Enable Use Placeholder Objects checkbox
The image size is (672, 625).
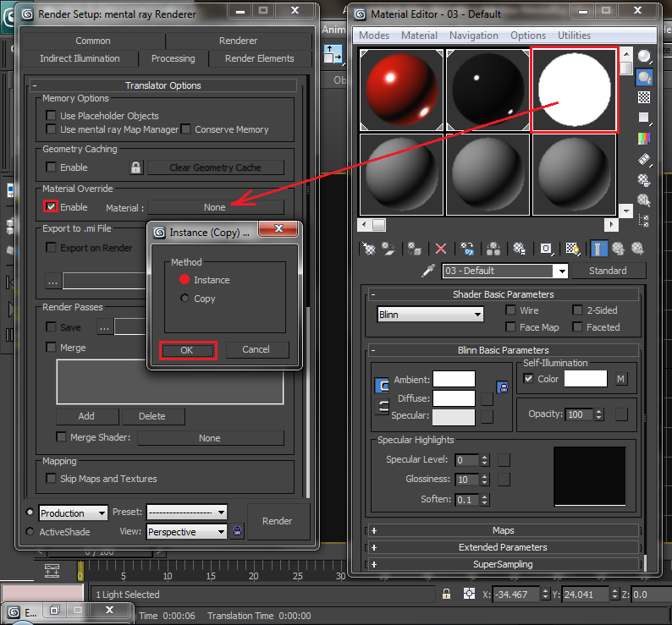click(51, 115)
